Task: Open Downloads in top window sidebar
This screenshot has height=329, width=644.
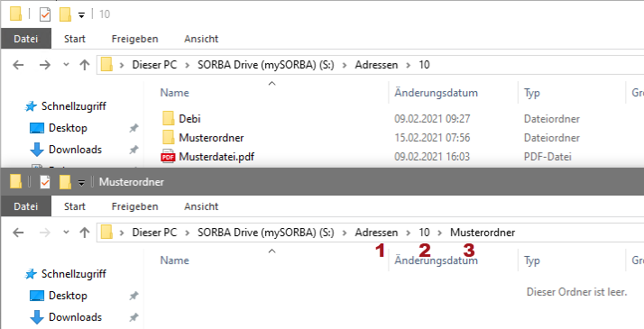Action: [75, 150]
